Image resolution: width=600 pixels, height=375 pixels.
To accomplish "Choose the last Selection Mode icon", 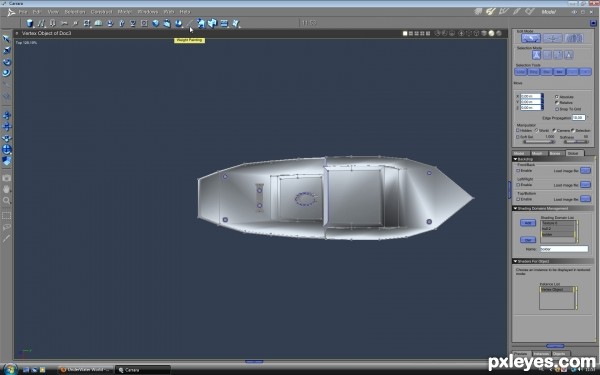I will (x=569, y=55).
